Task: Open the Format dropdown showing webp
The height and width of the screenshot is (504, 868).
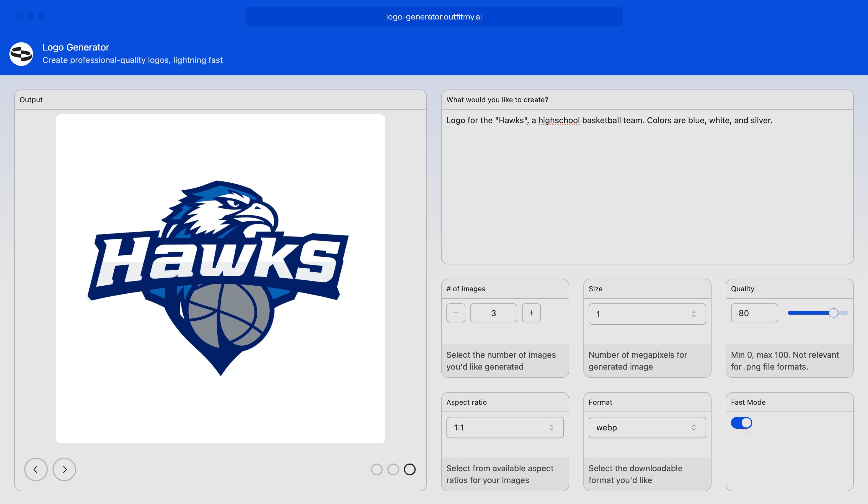Action: 647,427
